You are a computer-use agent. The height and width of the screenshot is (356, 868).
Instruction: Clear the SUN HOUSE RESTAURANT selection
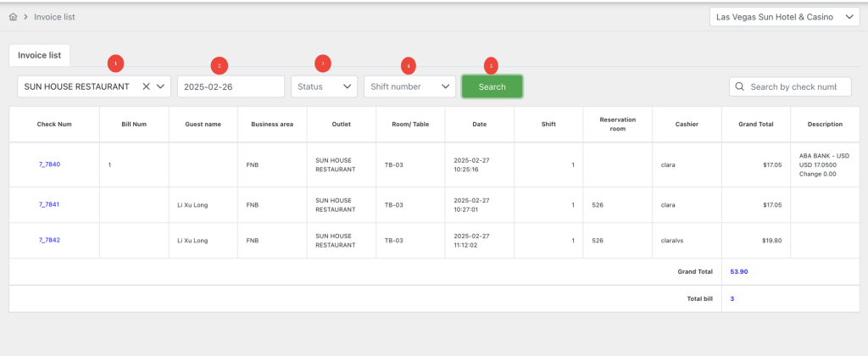(x=146, y=86)
